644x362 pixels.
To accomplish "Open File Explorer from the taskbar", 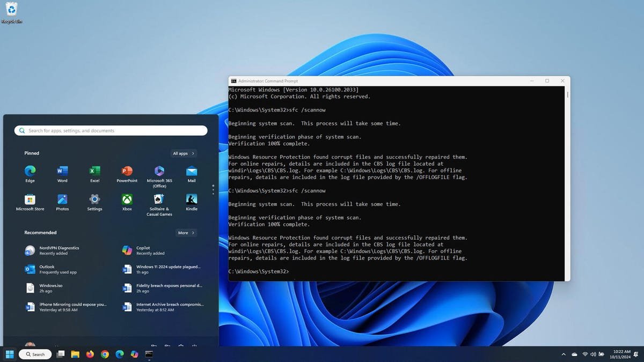I will click(75, 354).
